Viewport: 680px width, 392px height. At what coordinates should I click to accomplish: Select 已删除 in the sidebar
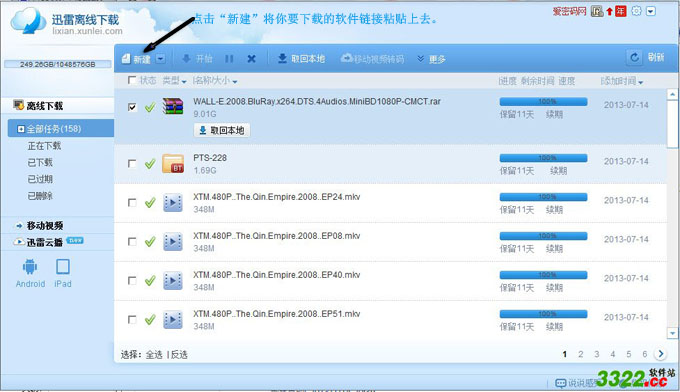click(40, 196)
